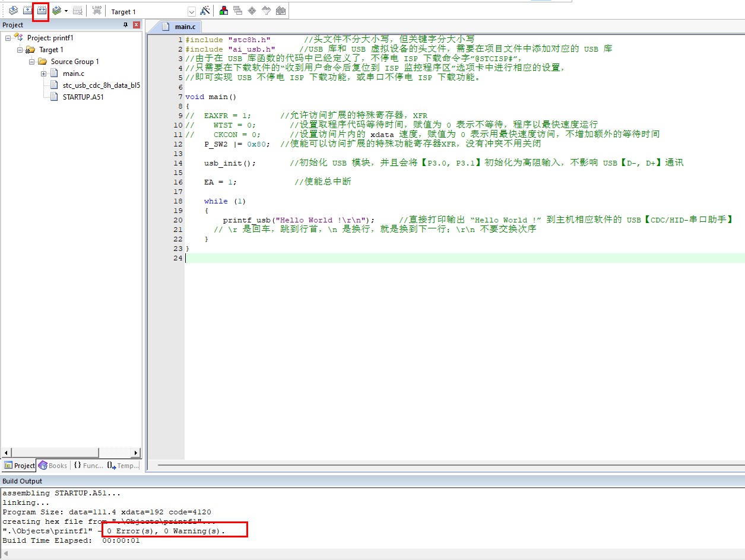The height and width of the screenshot is (560, 745).
Task: Switch to the Functions tab
Action: [x=88, y=466]
